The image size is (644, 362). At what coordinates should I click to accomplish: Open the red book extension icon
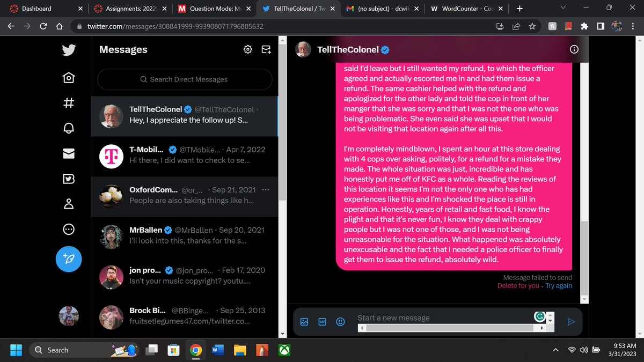568,26
